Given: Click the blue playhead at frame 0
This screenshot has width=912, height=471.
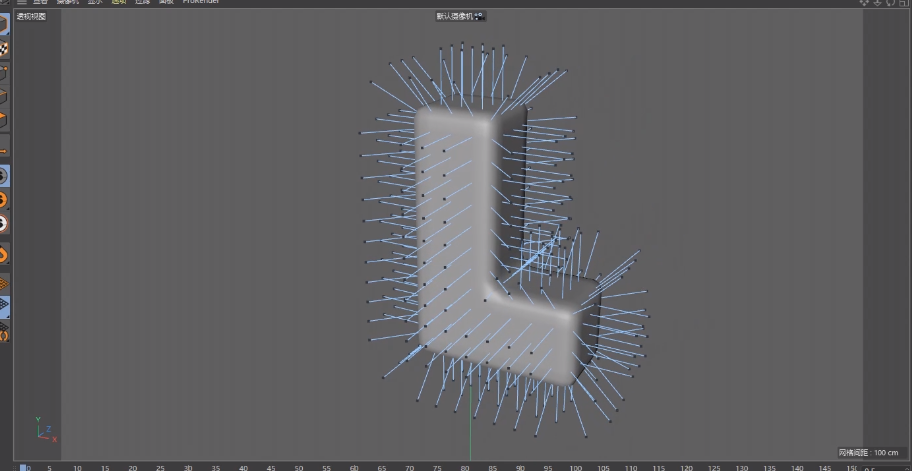Looking at the screenshot, I should 24,468.
